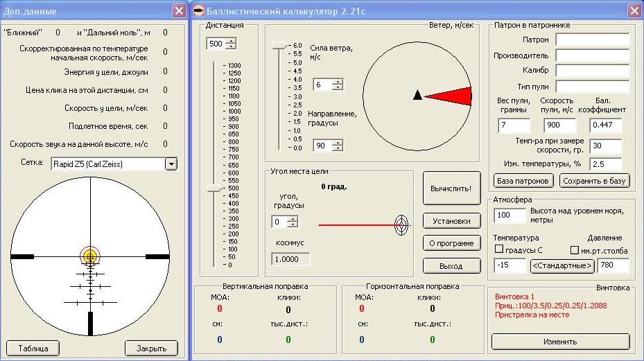Click the Производитель input field

[593, 55]
